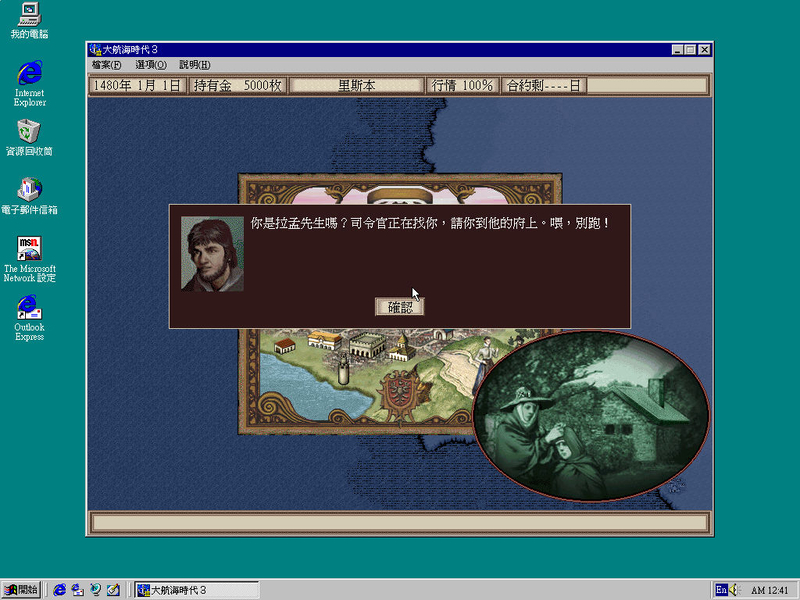Click the game window title bar icon
The width and height of the screenshot is (800, 600).
95,49
